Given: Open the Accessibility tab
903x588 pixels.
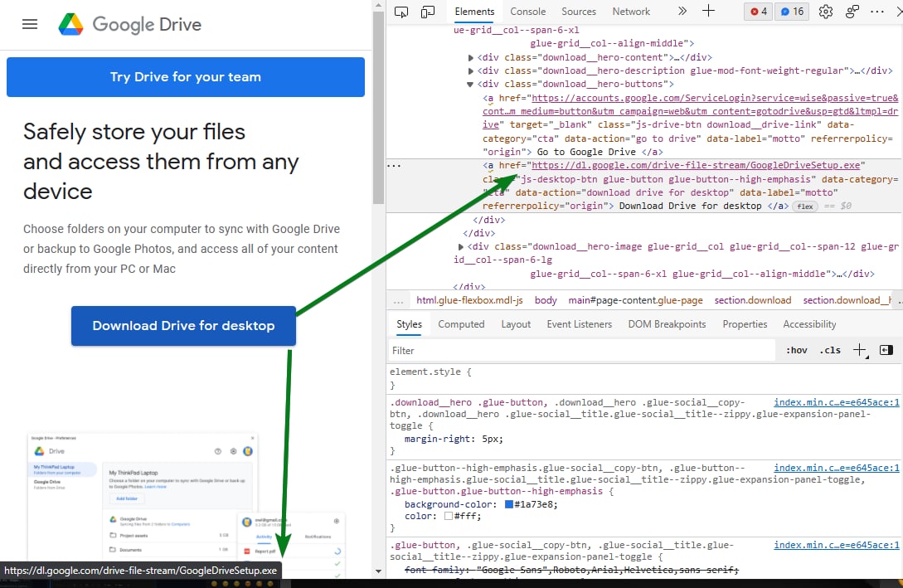Looking at the screenshot, I should 809,324.
